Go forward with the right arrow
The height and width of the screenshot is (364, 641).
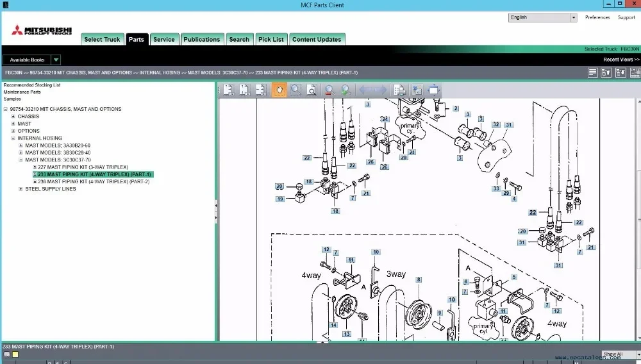pos(379,90)
